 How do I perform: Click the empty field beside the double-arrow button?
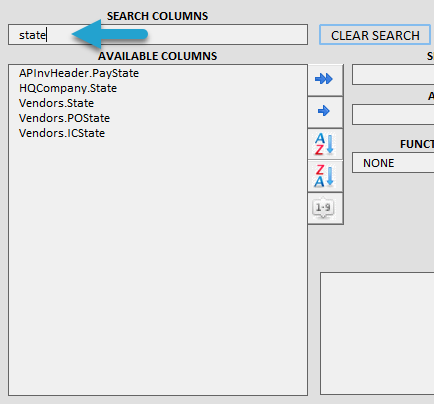[x=393, y=75]
